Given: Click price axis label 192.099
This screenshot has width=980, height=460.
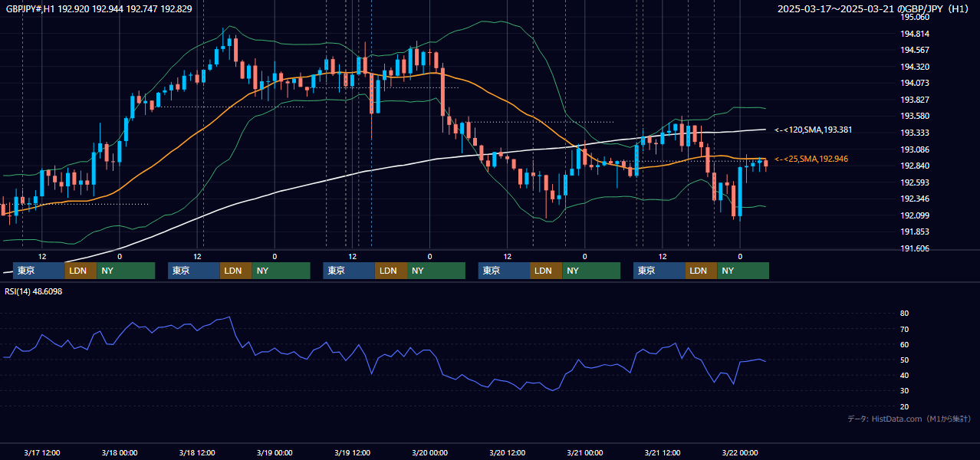Looking at the screenshot, I should coord(915,215).
